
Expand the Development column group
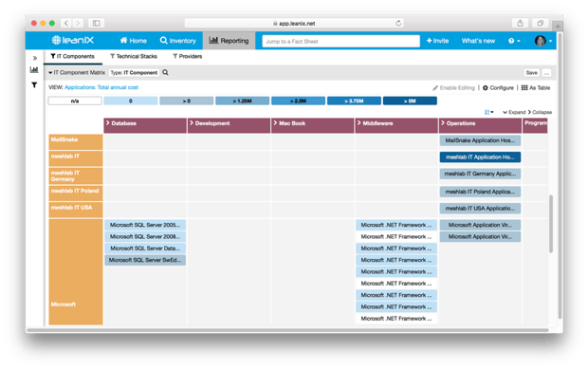point(192,123)
